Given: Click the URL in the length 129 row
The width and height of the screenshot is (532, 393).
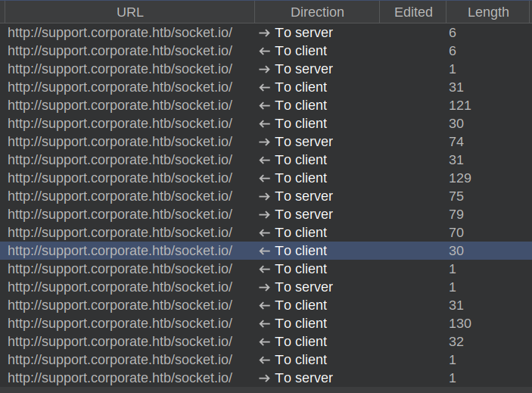Looking at the screenshot, I should pyautogui.click(x=120, y=178).
